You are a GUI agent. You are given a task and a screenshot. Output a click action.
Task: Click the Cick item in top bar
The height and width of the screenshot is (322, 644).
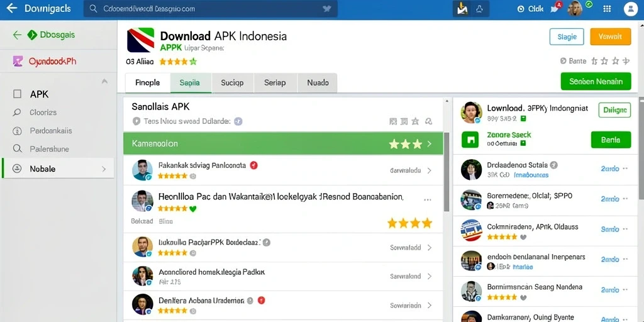tap(531, 9)
